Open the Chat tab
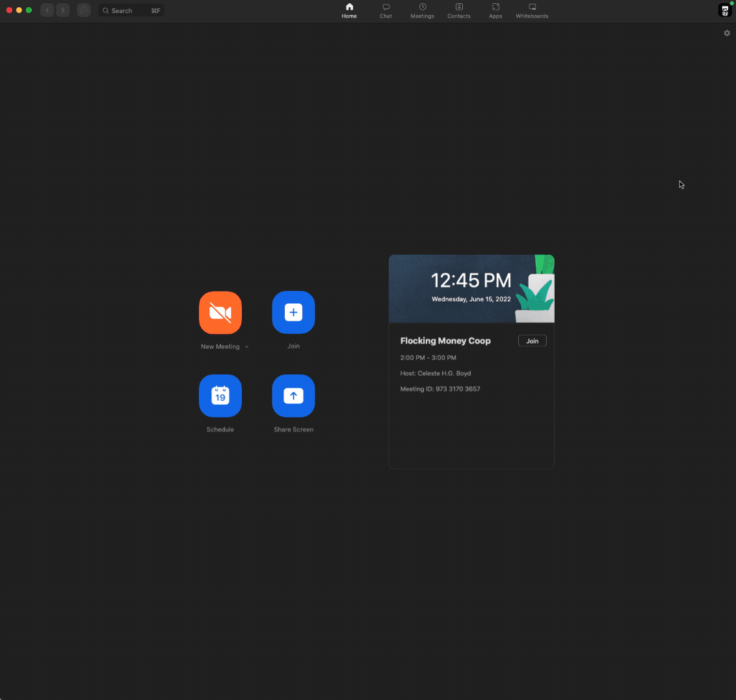The height and width of the screenshot is (700, 736). coord(386,11)
